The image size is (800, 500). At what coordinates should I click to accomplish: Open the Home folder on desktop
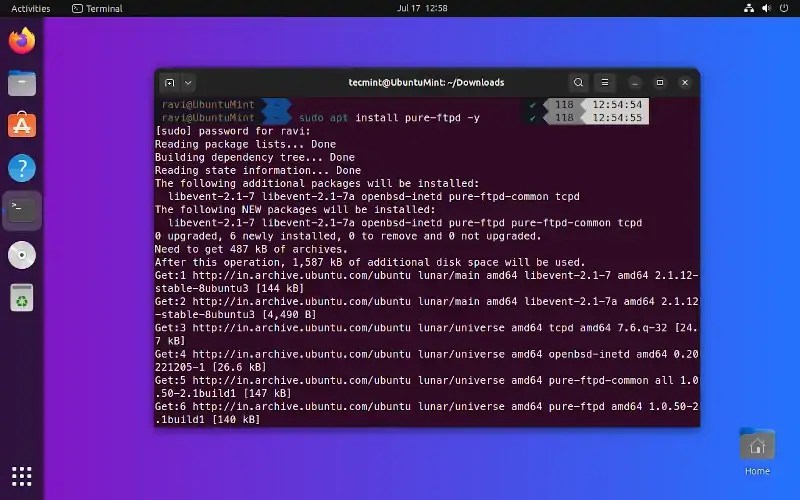pos(757,453)
